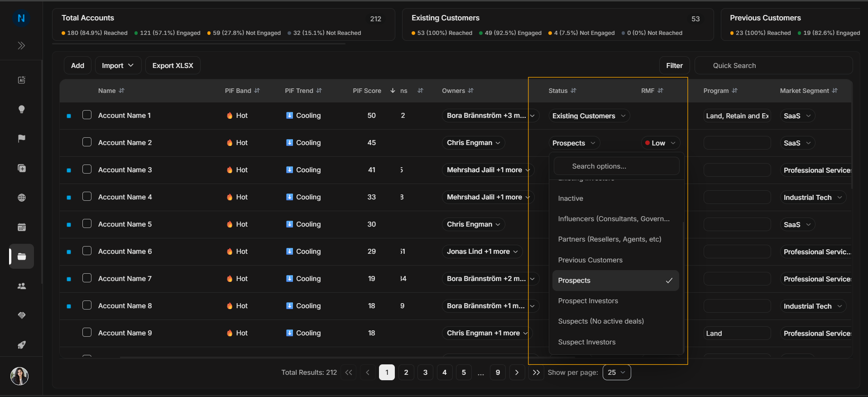Open the folder accounts sidebar icon

[21, 257]
